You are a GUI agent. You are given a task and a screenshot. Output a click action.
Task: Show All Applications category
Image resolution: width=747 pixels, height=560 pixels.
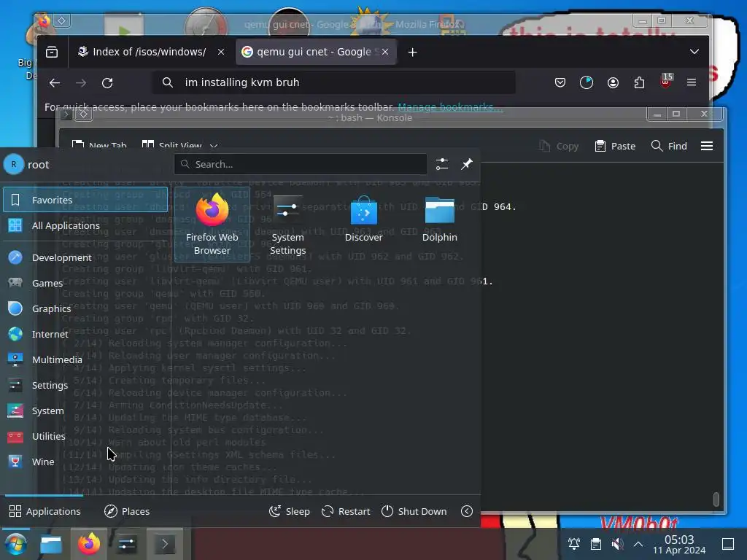pyautogui.click(x=85, y=225)
